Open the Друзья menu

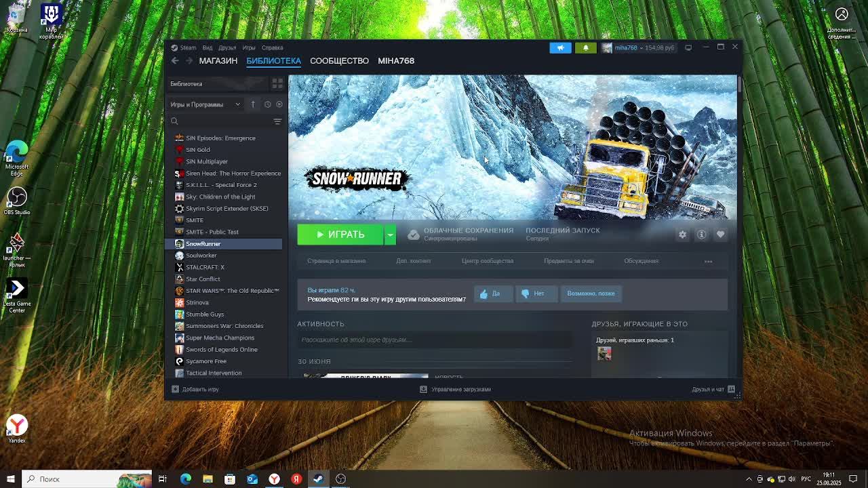click(x=227, y=47)
